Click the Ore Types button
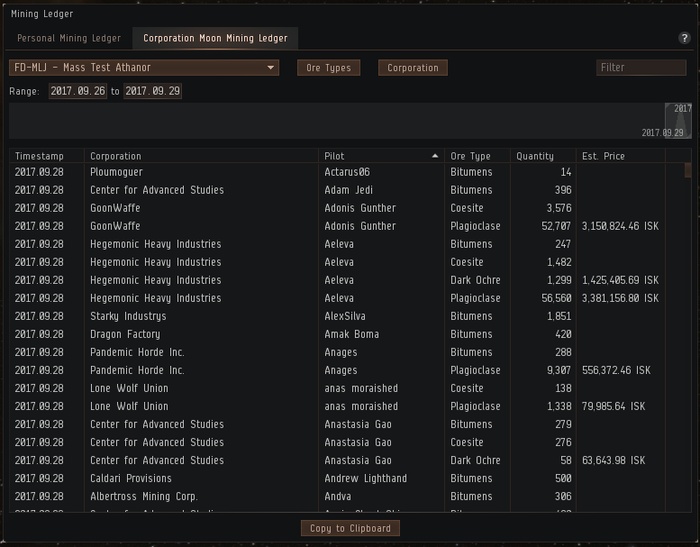 [x=329, y=68]
